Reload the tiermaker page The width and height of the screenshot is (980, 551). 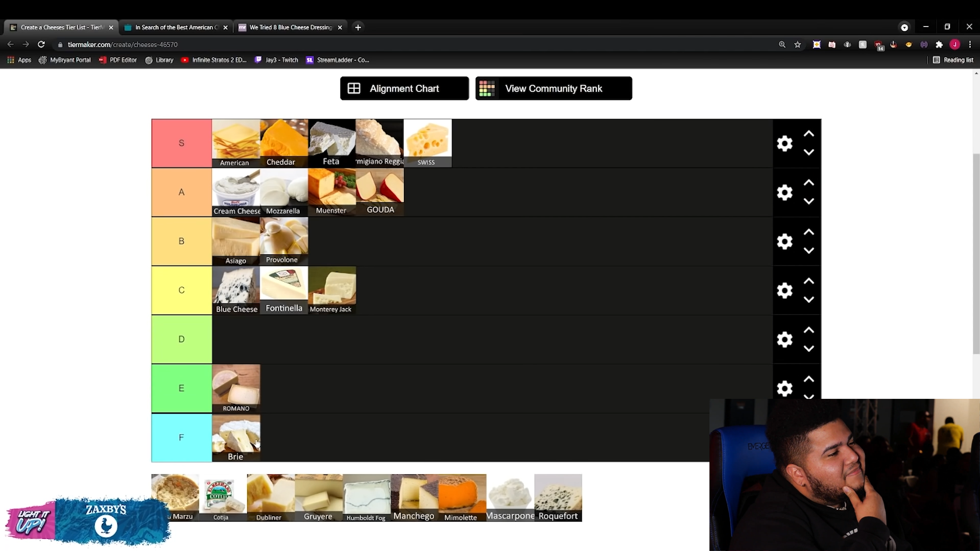click(41, 44)
